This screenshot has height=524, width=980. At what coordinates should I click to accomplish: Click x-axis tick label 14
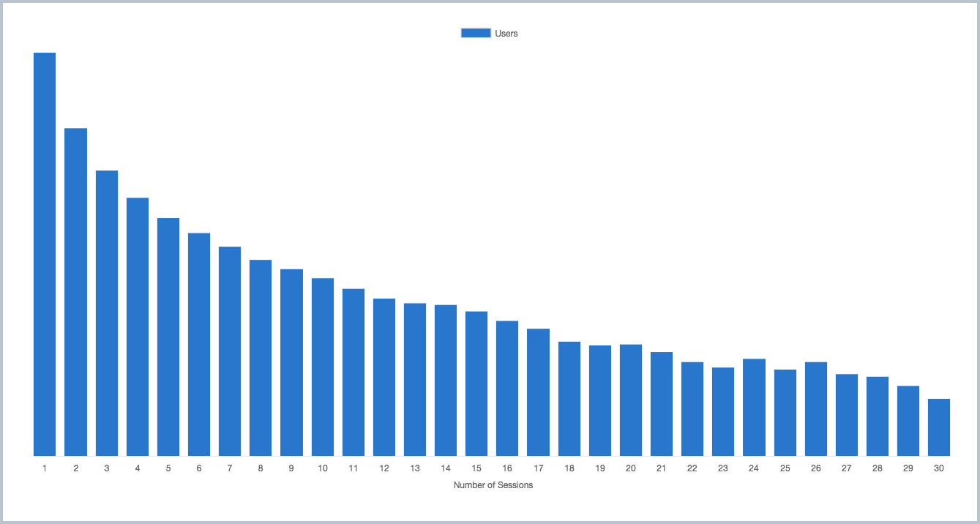[446, 468]
